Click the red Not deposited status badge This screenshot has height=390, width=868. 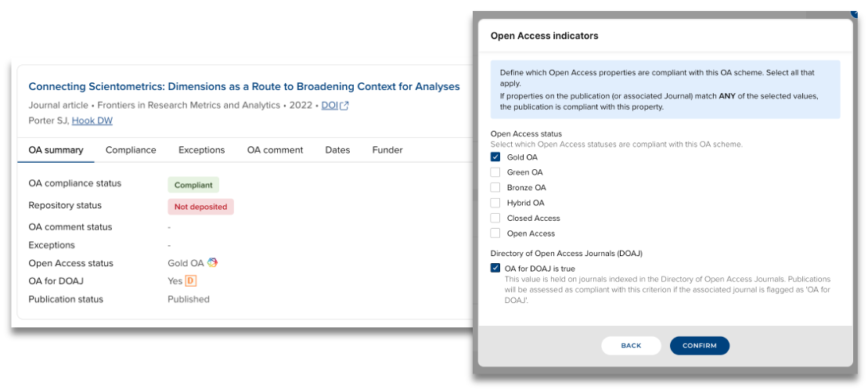[200, 207]
